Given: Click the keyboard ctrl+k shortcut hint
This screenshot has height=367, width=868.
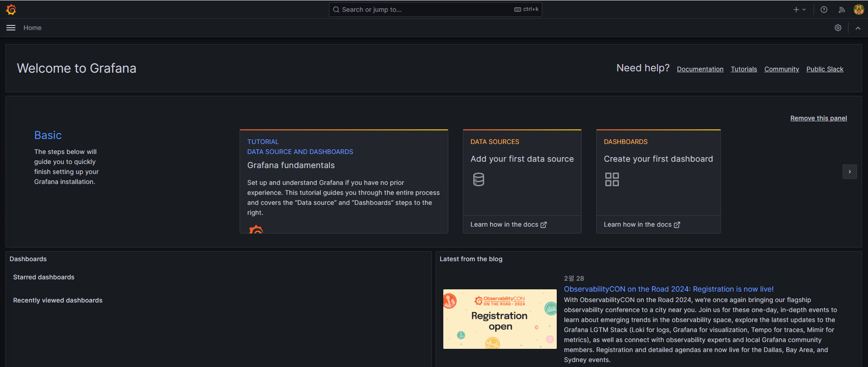Looking at the screenshot, I should click(x=526, y=9).
